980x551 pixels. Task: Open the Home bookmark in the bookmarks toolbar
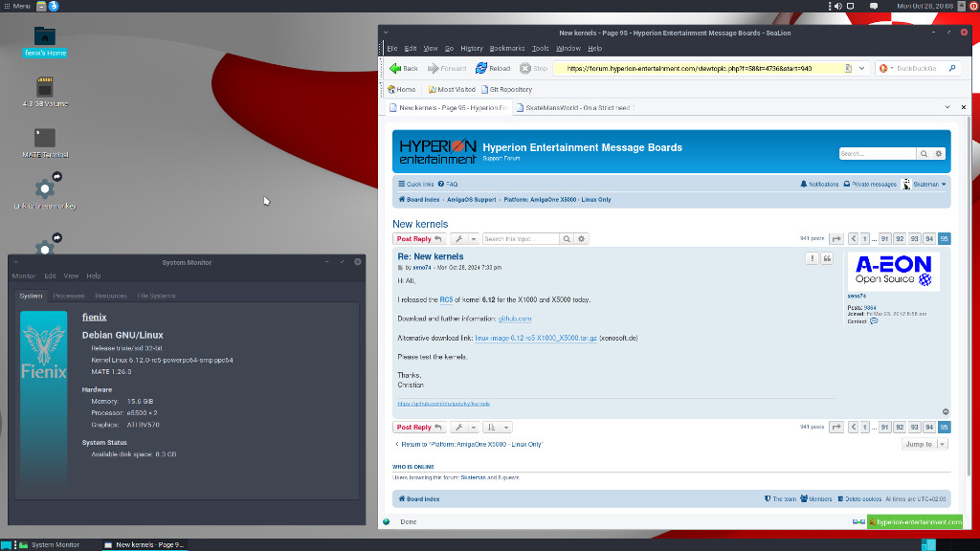coord(401,89)
